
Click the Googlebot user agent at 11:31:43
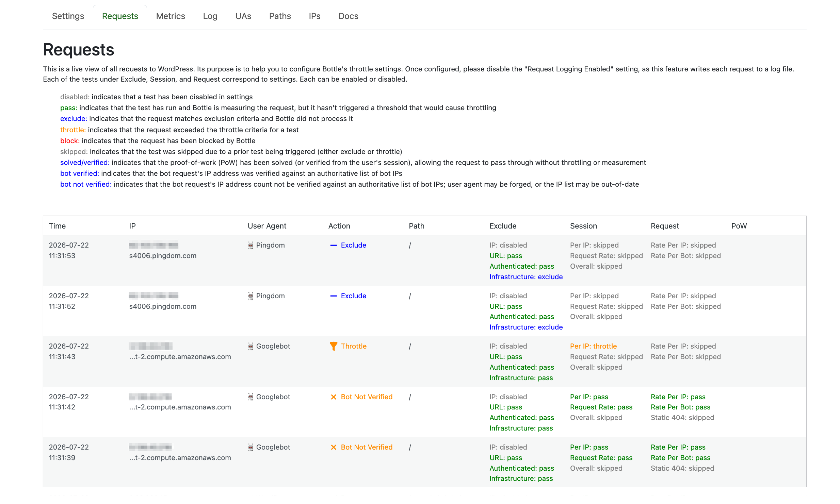[273, 346]
